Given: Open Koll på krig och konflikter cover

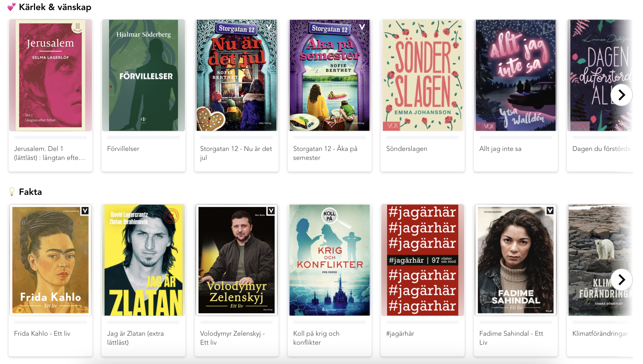Looking at the screenshot, I should [x=330, y=260].
